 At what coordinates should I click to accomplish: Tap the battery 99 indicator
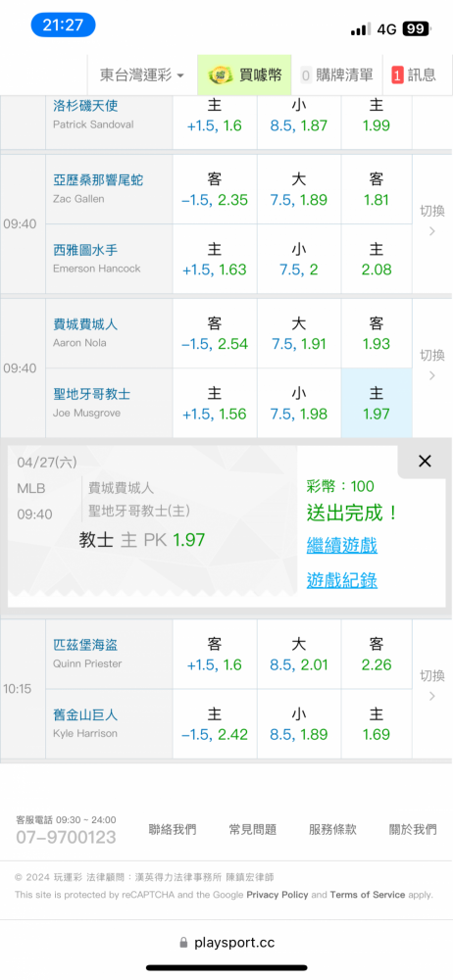(418, 28)
